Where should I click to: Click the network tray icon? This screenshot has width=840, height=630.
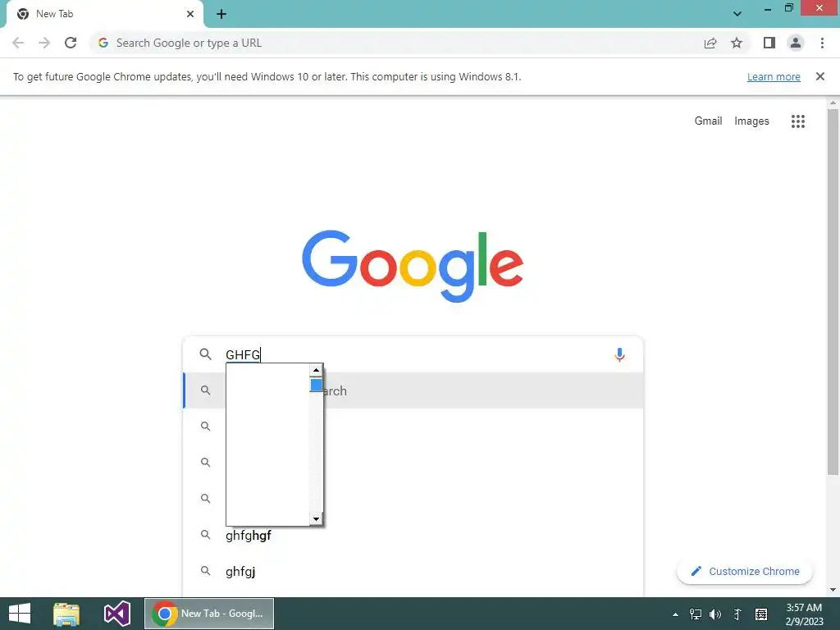click(696, 614)
